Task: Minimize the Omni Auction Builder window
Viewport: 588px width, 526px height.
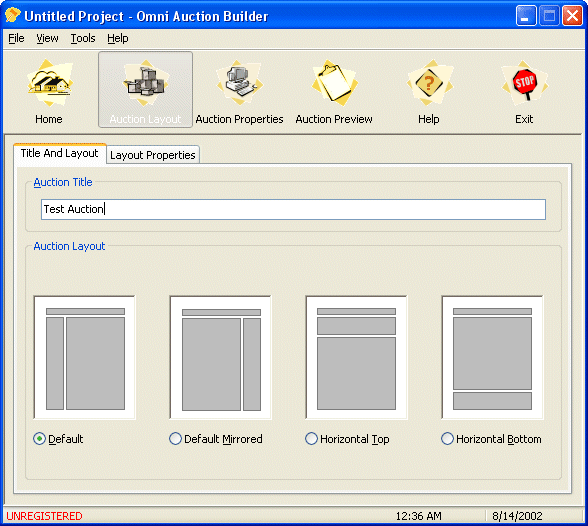Action: (x=526, y=16)
